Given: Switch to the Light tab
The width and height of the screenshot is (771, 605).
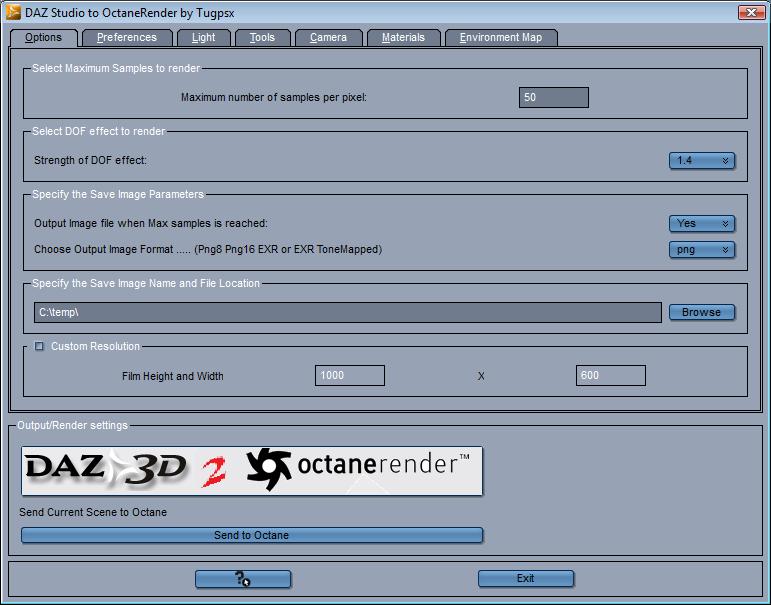Looking at the screenshot, I should click(x=204, y=37).
